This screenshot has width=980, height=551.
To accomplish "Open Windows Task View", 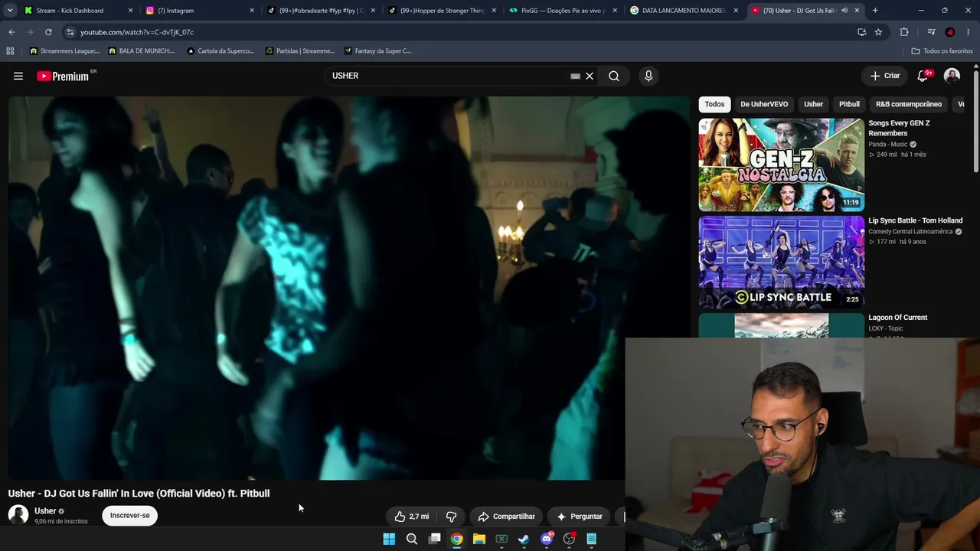I will [434, 539].
